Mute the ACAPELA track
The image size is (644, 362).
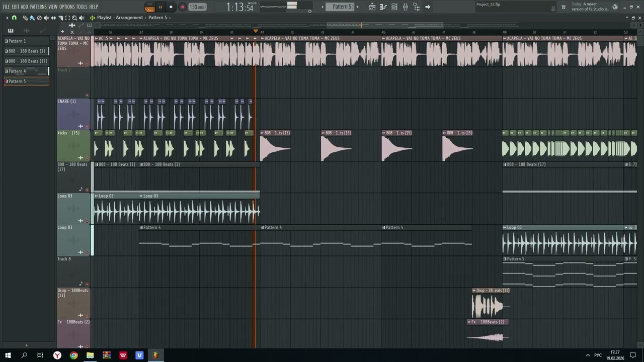(87, 64)
